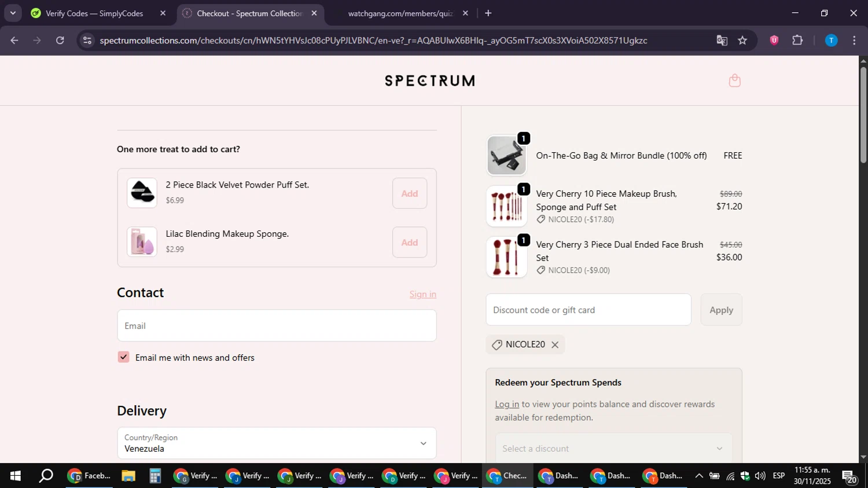
Task: Open the Country/Region dropdown
Action: (x=277, y=443)
